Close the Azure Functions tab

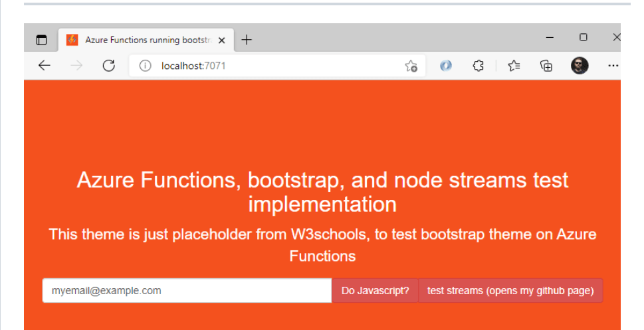[x=222, y=40]
